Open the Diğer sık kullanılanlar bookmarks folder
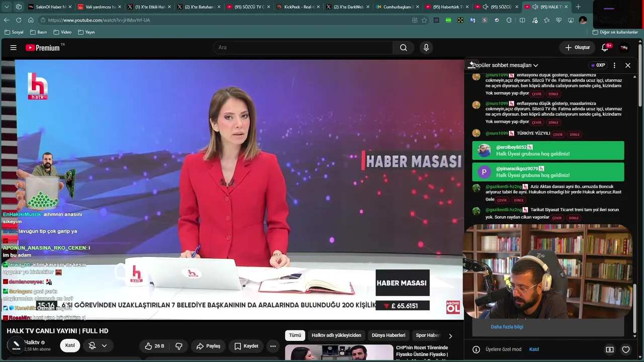The height and width of the screenshot is (362, 644). 615,32
